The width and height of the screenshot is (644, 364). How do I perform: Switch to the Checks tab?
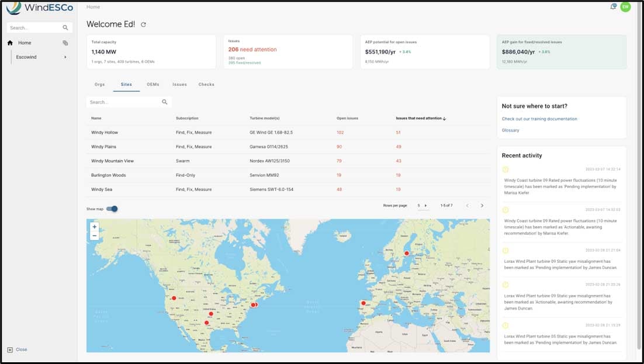pyautogui.click(x=206, y=85)
